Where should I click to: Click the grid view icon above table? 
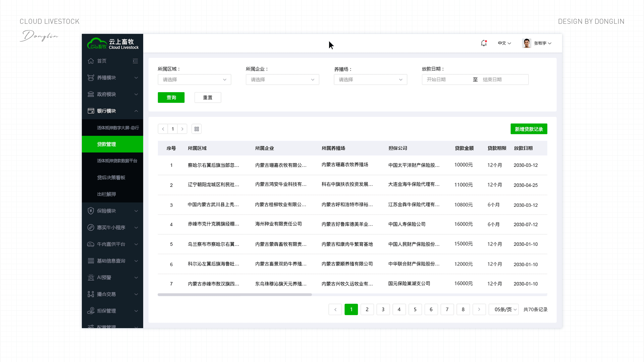[x=197, y=129]
